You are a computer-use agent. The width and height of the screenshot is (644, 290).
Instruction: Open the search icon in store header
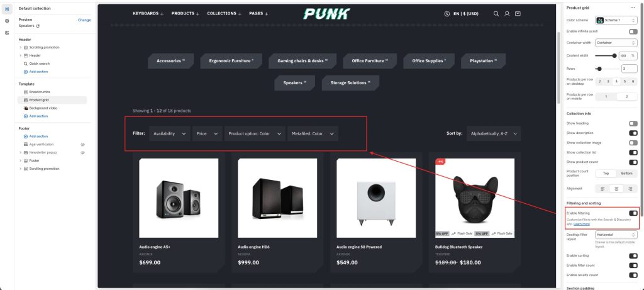tap(496, 14)
